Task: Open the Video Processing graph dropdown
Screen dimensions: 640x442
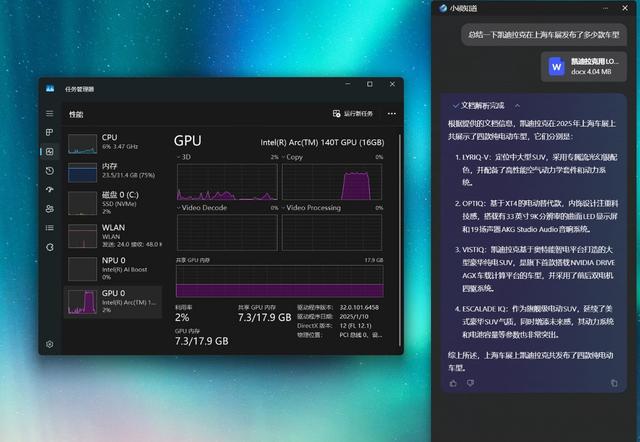Action: [311, 208]
